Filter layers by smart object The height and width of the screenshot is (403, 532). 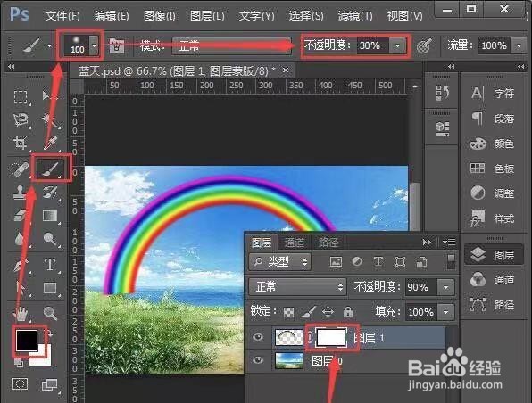(x=421, y=261)
